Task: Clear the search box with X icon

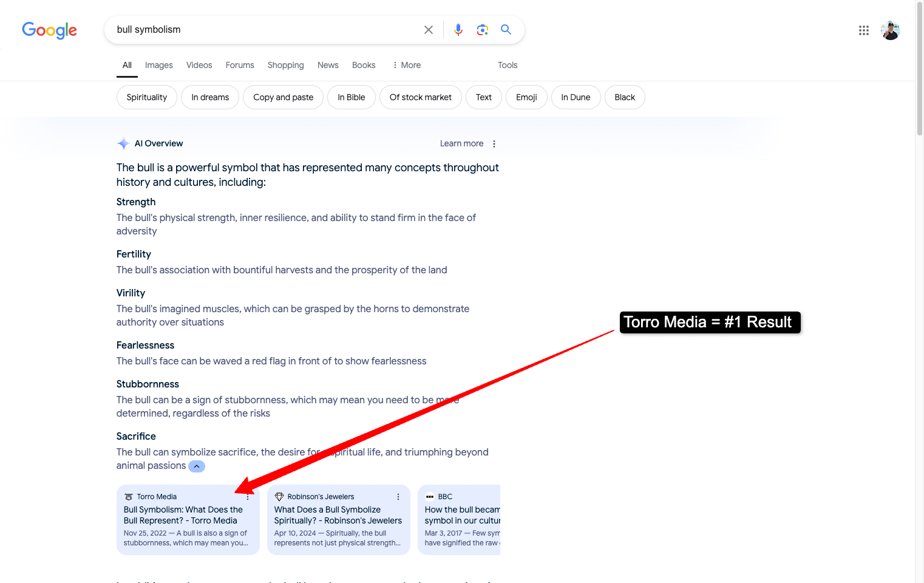Action: 429,30
